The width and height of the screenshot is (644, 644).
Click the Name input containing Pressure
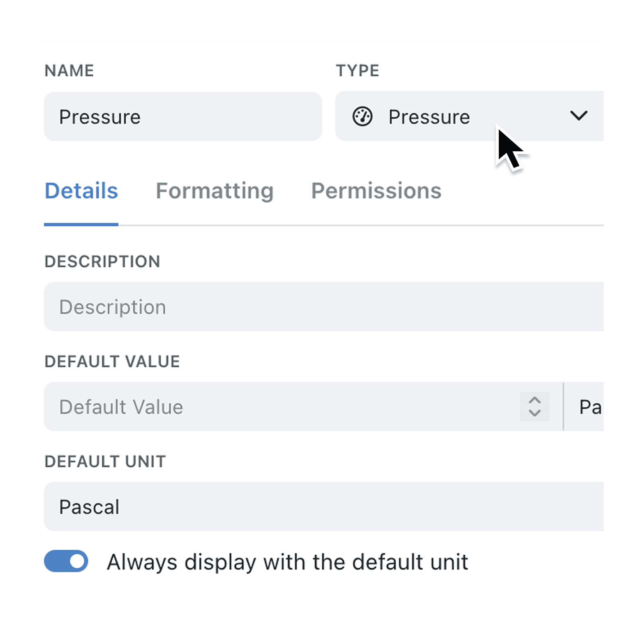(183, 117)
